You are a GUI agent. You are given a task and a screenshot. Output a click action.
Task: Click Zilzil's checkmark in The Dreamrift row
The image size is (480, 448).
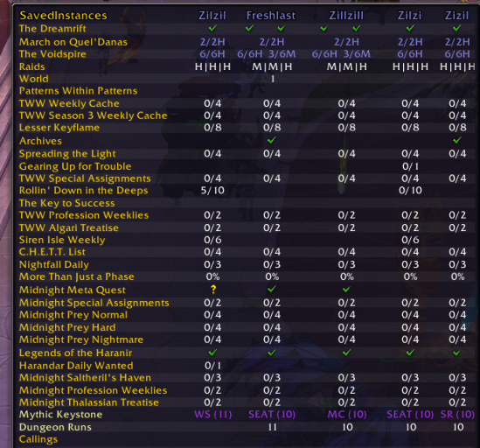pos(212,28)
